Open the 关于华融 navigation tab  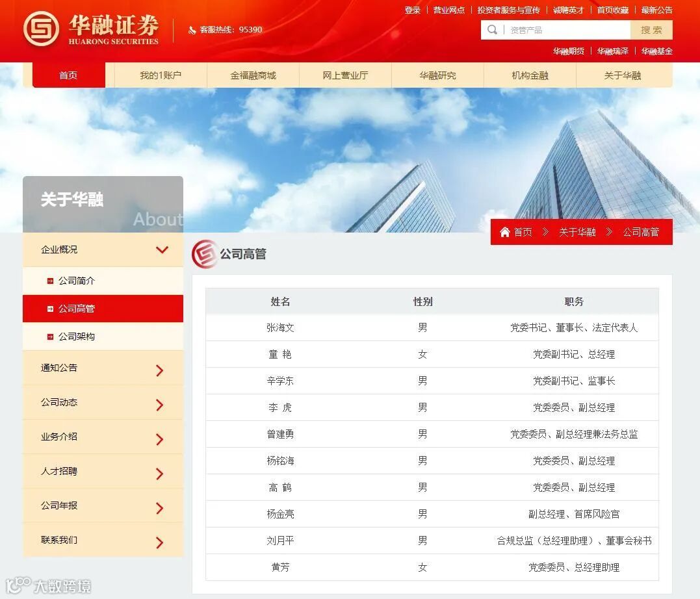click(623, 75)
